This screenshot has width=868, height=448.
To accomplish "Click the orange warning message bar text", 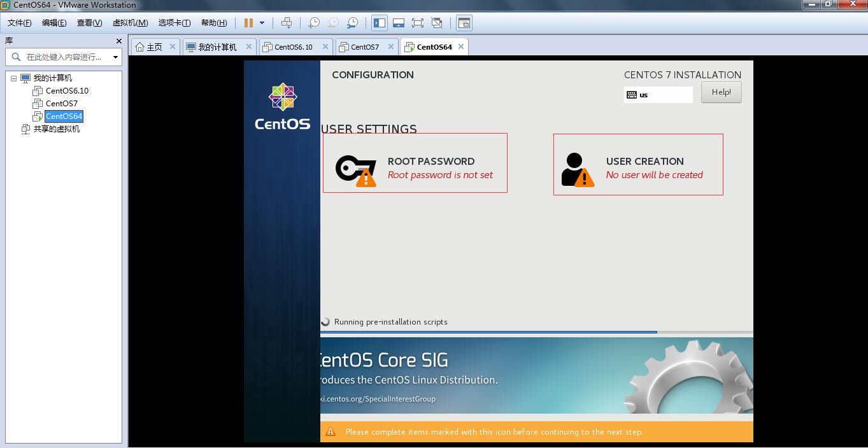I will [494, 432].
